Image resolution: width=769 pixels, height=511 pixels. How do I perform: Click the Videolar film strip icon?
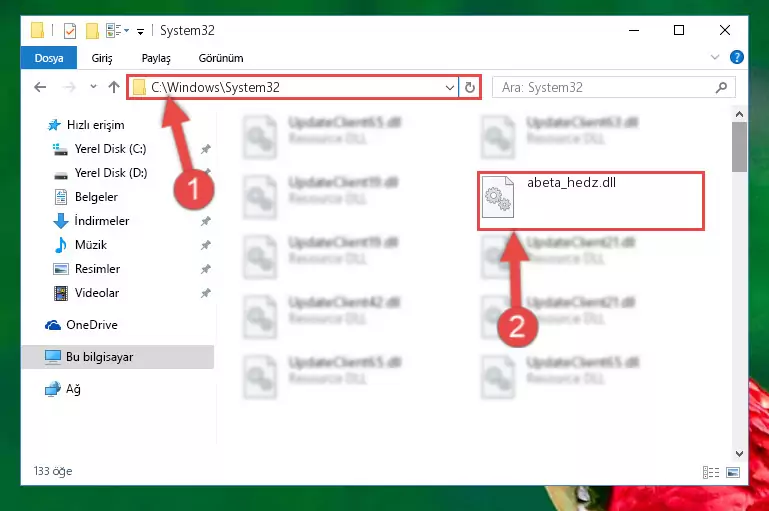[x=61, y=293]
